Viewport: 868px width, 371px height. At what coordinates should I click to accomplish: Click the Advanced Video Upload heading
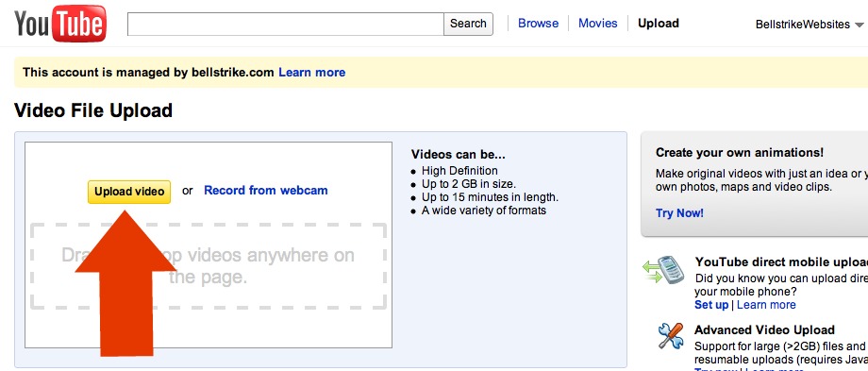[764, 330]
